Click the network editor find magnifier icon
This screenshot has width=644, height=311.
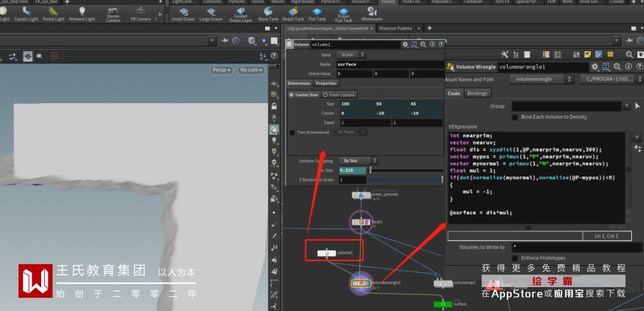[x=629, y=54]
